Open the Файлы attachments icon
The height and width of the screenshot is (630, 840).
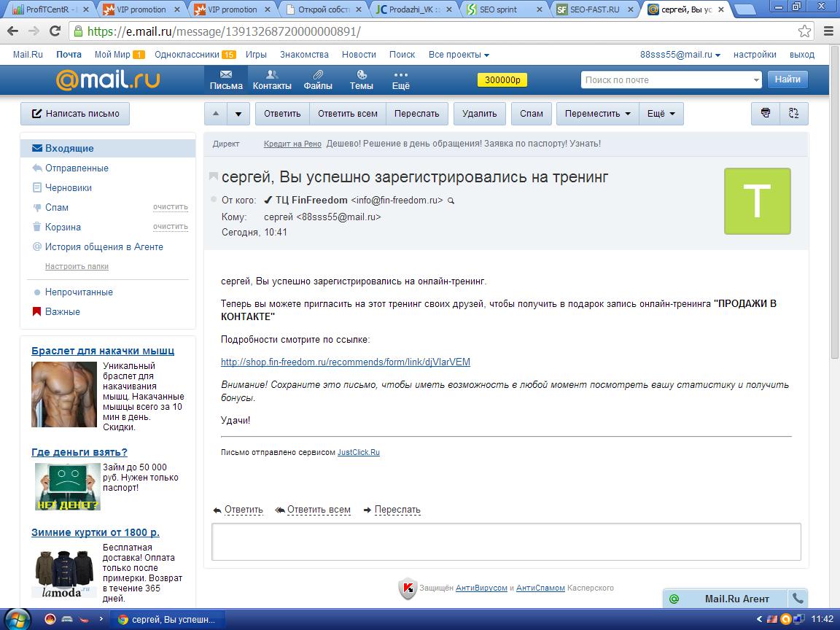tap(318, 79)
